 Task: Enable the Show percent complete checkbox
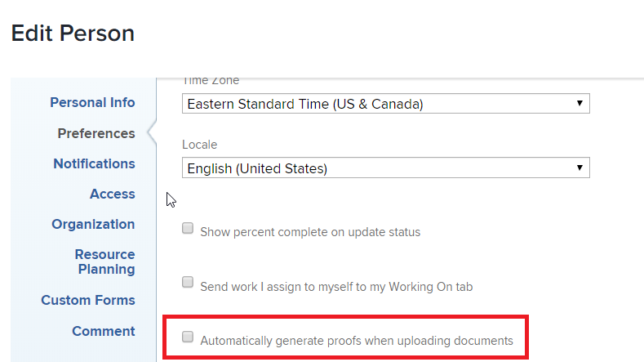click(188, 229)
